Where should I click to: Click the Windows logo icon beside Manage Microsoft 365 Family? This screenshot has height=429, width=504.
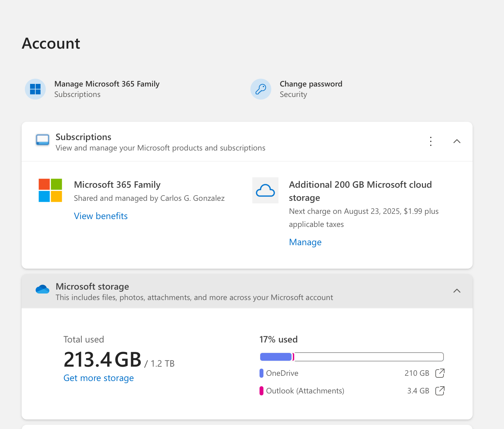tap(35, 89)
